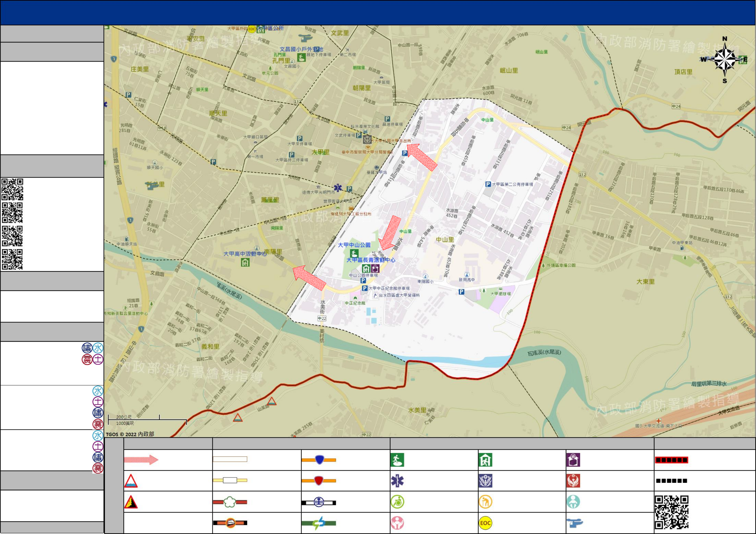Click the railway line symbol in the legend
The height and width of the screenshot is (534, 756).
click(x=319, y=503)
